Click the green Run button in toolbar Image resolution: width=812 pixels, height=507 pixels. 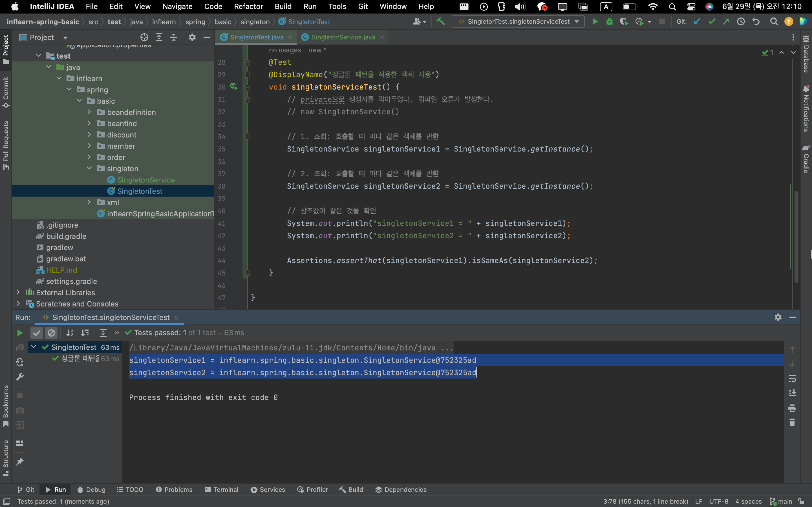[x=595, y=21]
